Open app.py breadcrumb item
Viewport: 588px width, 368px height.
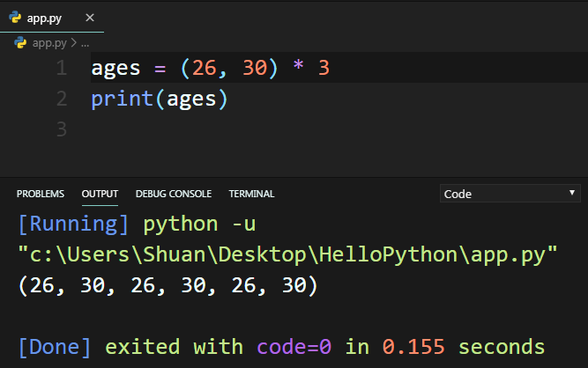pos(49,43)
